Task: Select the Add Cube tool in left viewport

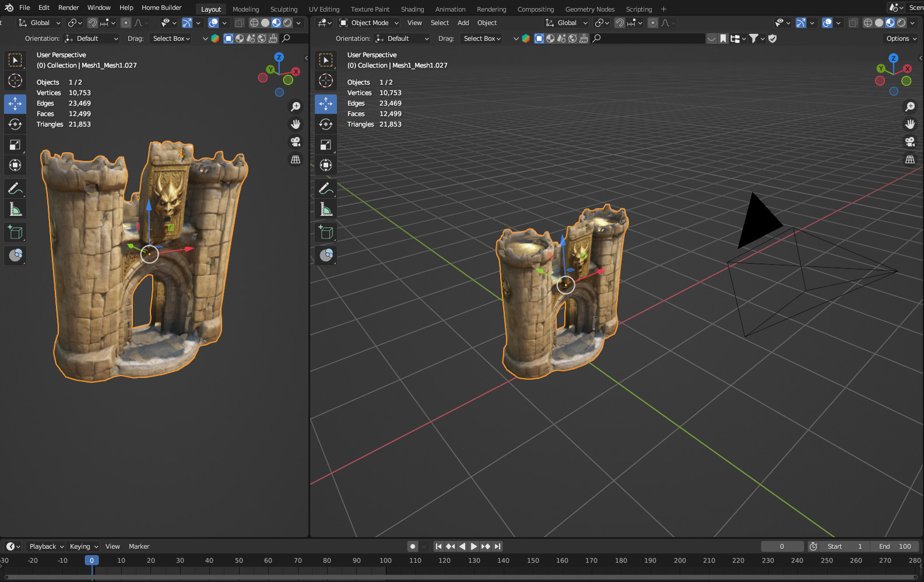Action: pyautogui.click(x=15, y=233)
